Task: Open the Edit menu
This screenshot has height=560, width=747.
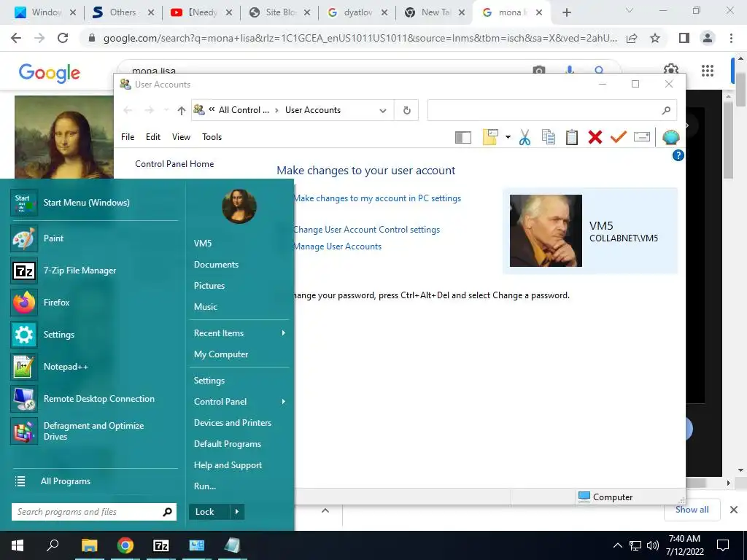Action: point(153,137)
